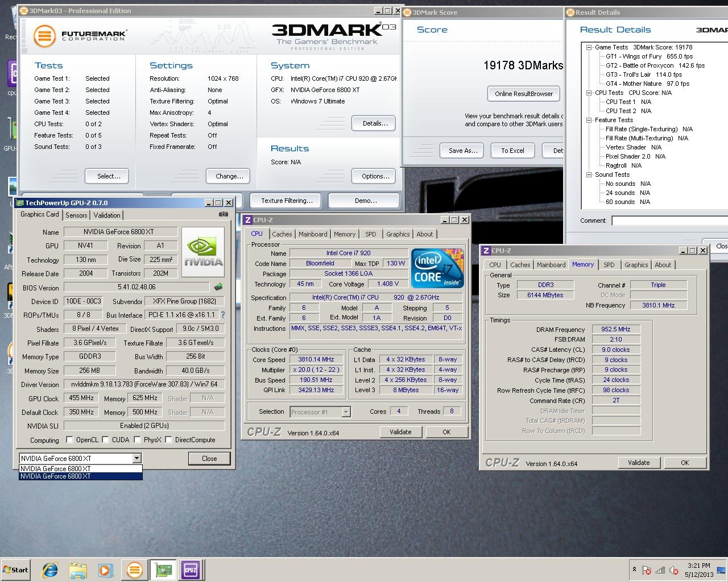Click GPU-Z screenshot camera icon
Screen dimensions: 728x582
coord(224,214)
